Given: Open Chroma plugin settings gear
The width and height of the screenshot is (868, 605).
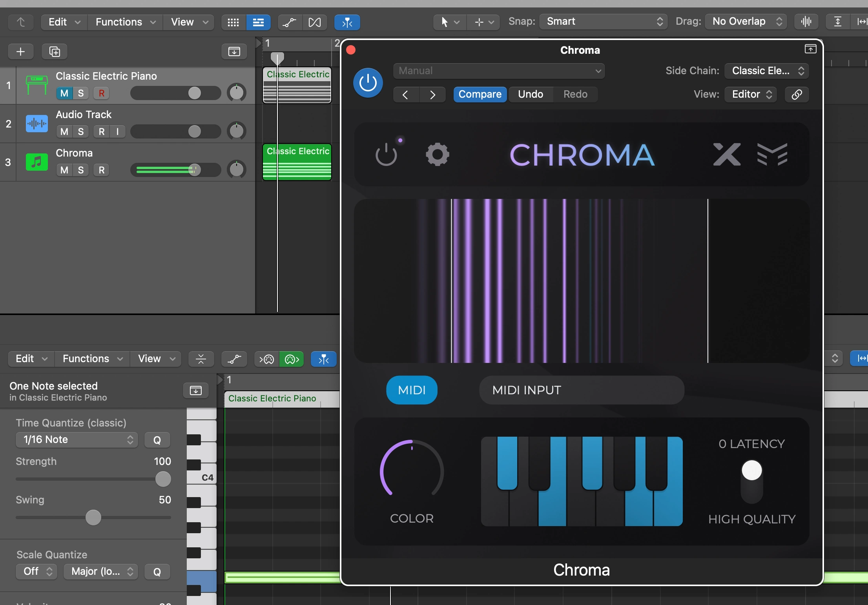Looking at the screenshot, I should click(x=438, y=154).
